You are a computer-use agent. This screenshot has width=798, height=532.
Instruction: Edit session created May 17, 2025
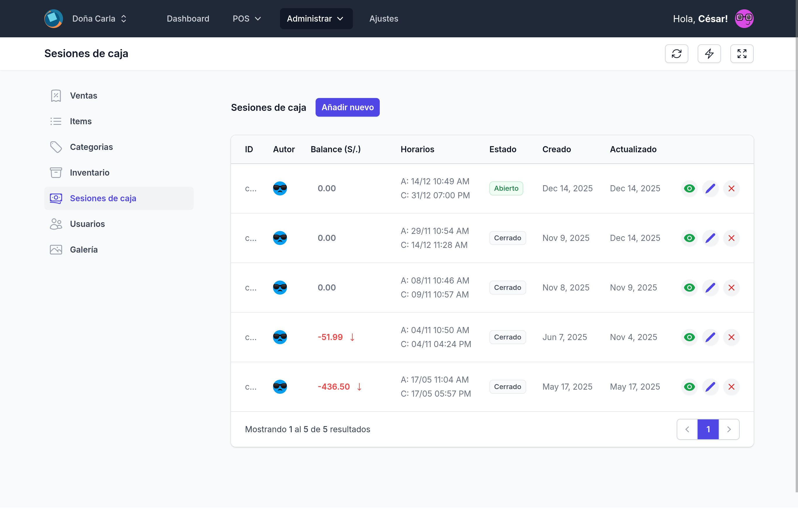coord(710,386)
